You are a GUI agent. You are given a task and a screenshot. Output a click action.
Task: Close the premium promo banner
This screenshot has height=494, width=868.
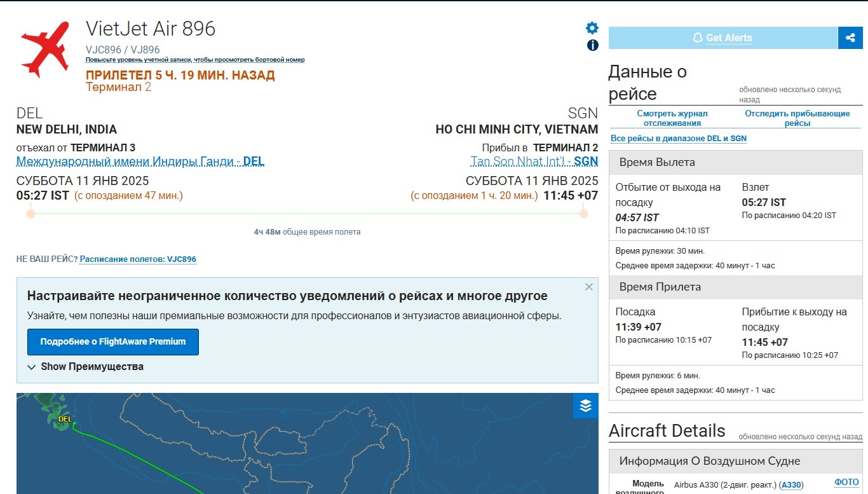[x=589, y=287]
